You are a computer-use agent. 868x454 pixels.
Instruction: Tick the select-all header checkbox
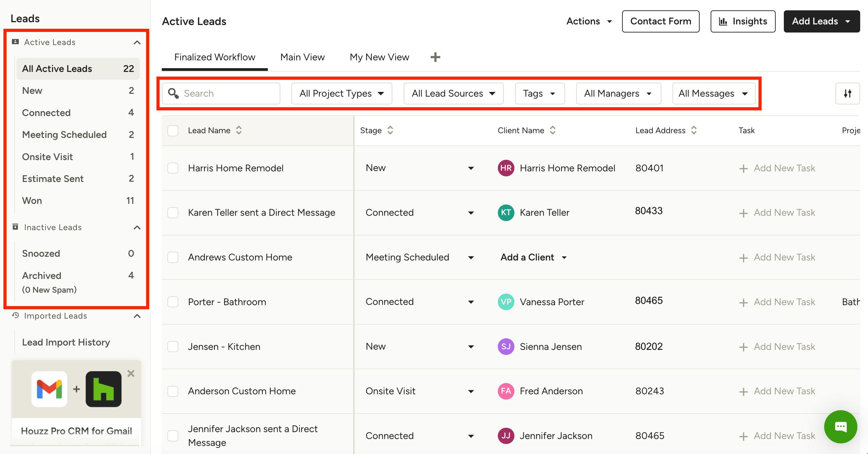coord(173,131)
